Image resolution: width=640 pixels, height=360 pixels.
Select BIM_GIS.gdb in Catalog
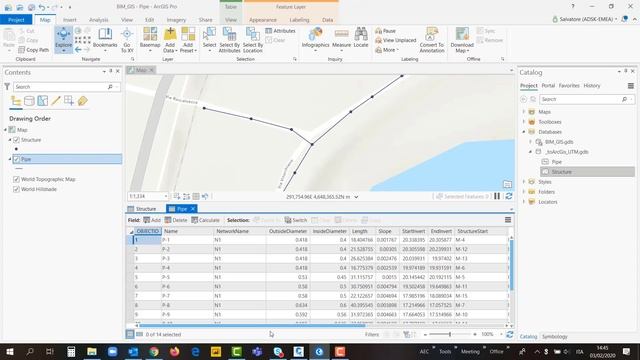point(559,142)
